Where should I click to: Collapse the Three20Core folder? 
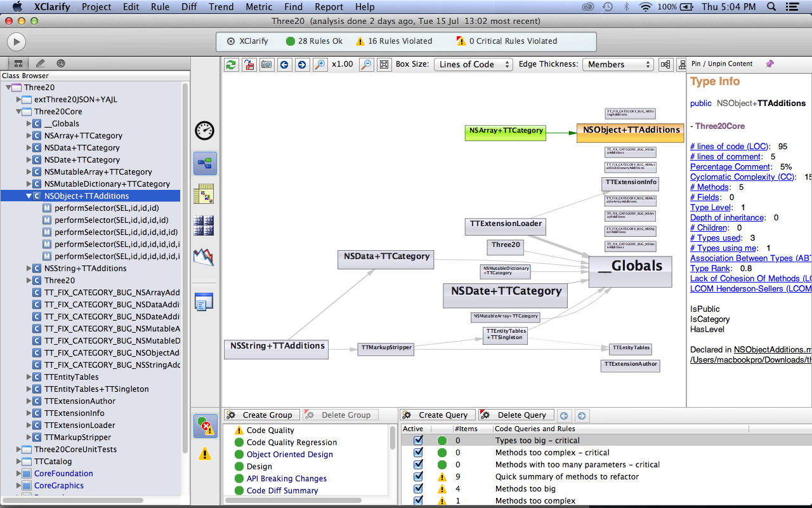coord(18,112)
